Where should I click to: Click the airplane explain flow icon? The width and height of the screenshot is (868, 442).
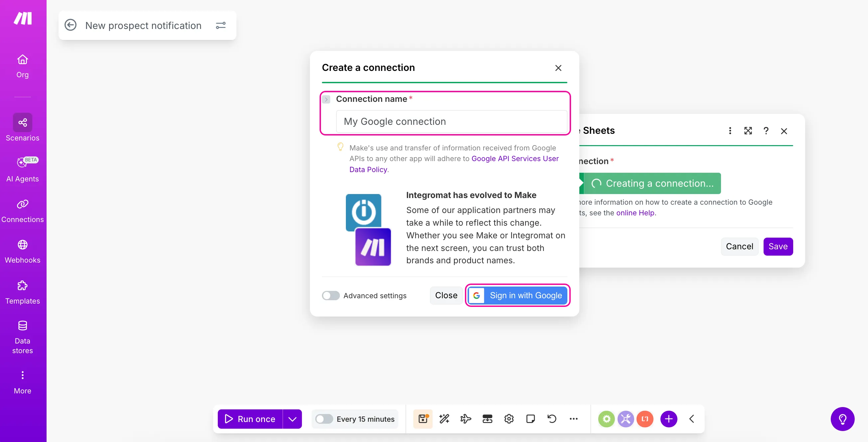[x=466, y=419]
